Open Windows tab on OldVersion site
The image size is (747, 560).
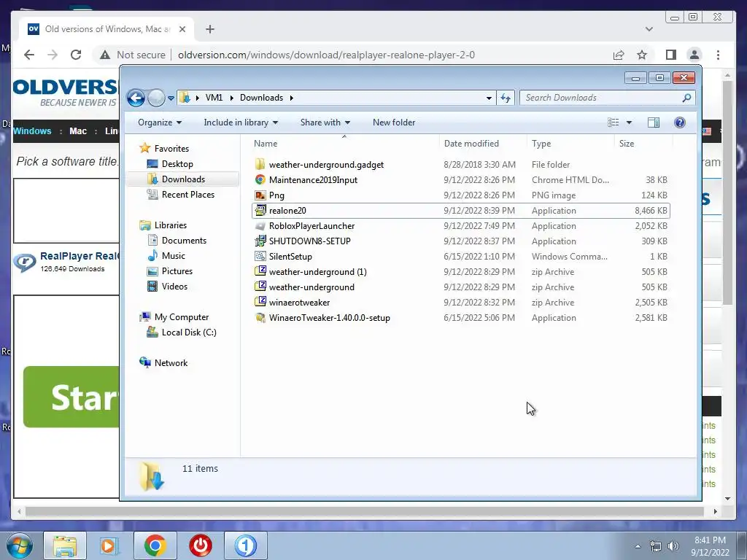tap(32, 131)
